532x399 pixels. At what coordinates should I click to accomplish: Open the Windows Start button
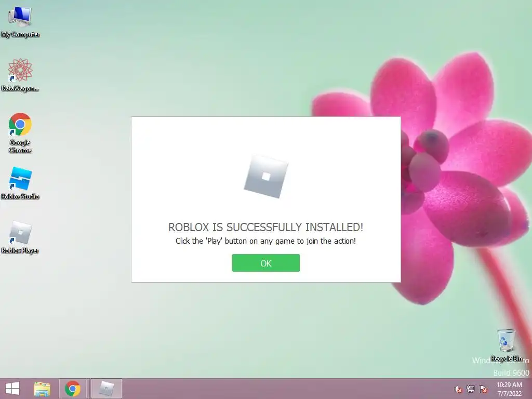12,389
